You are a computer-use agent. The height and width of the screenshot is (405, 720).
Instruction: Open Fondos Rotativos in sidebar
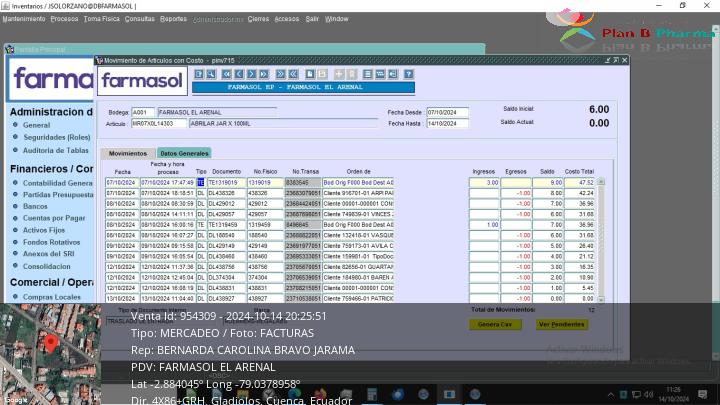pos(51,242)
